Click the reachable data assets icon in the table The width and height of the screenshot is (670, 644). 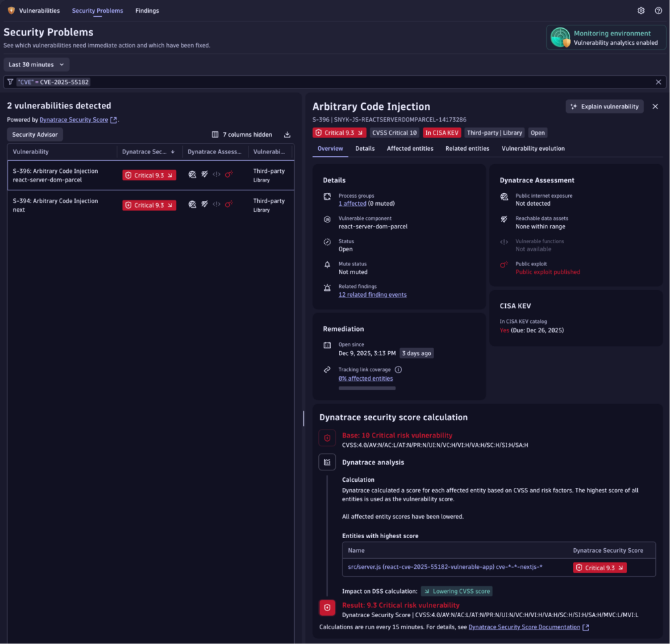[205, 174]
